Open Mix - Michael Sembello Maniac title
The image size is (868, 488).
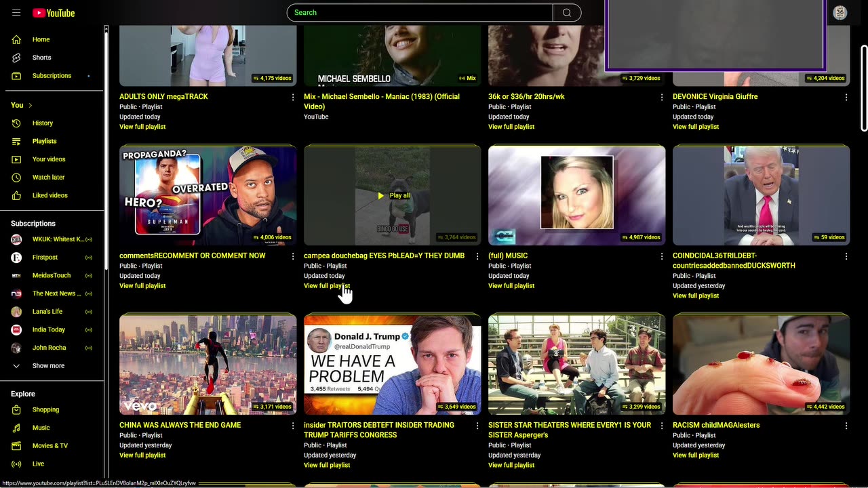point(382,102)
